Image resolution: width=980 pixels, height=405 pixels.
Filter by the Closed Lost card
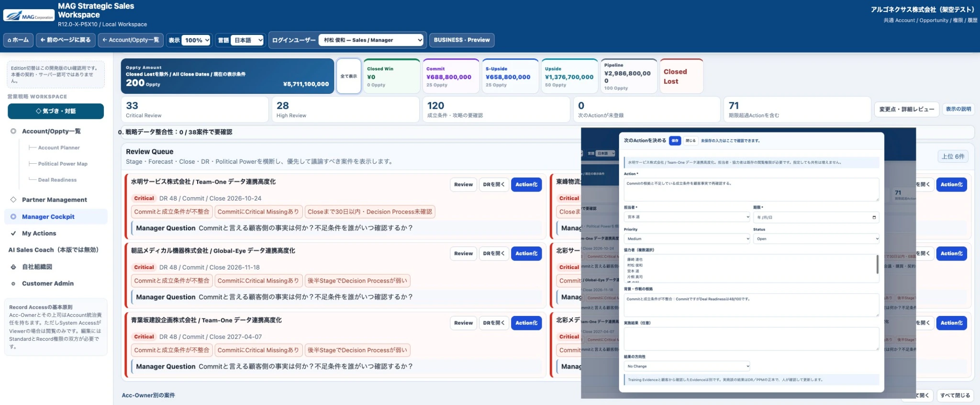[x=681, y=76]
